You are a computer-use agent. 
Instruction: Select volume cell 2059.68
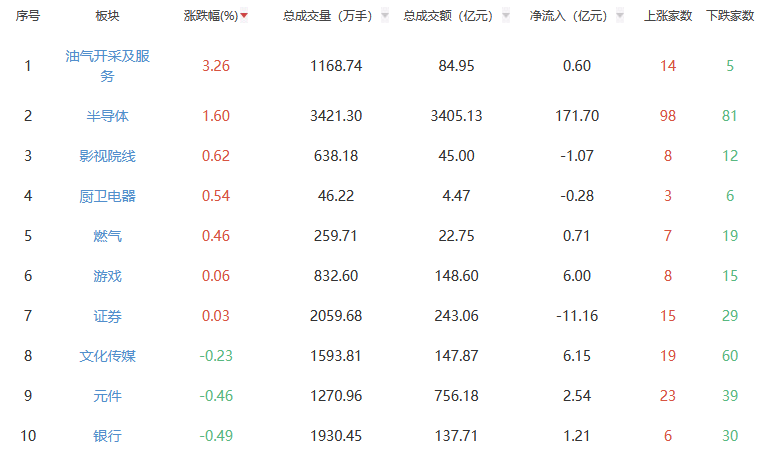click(336, 316)
